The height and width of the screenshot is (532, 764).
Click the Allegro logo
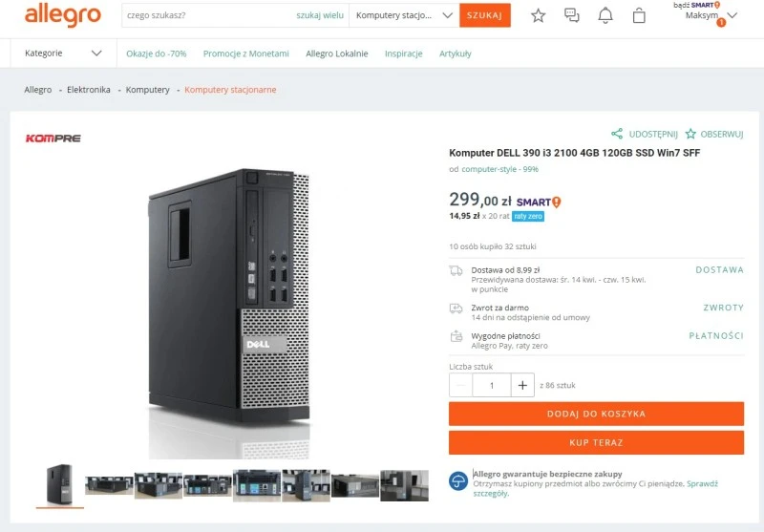pyautogui.click(x=62, y=15)
